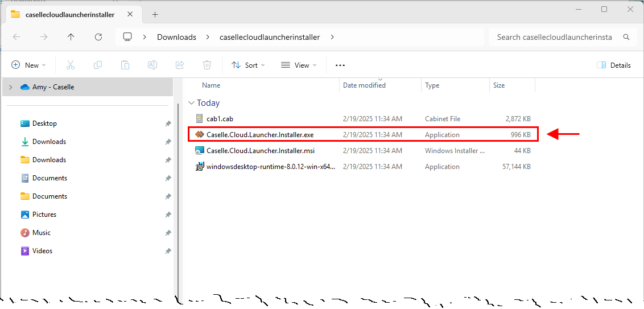This screenshot has height=309, width=644.
Task: Click chevron after casellecloudlauncherinstaller breadcrumb
Action: (332, 37)
